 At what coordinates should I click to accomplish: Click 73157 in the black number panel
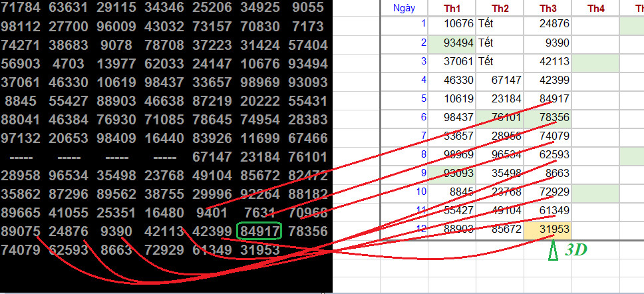pos(212,27)
